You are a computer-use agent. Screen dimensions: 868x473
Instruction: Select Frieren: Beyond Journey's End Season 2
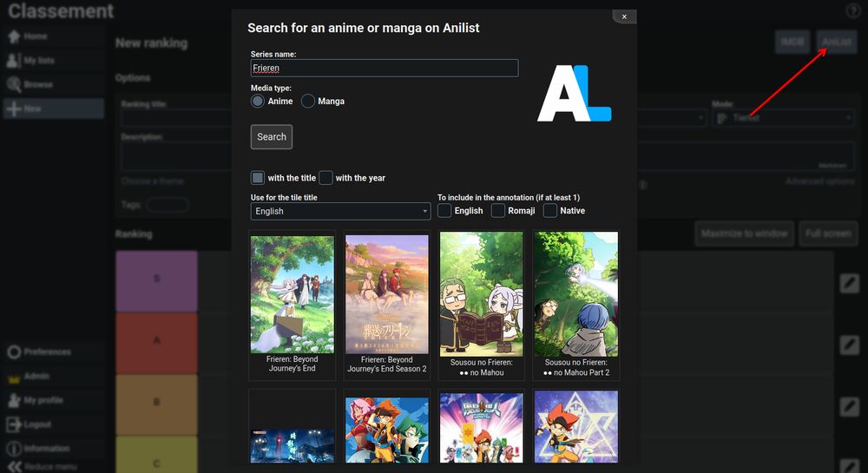(387, 305)
